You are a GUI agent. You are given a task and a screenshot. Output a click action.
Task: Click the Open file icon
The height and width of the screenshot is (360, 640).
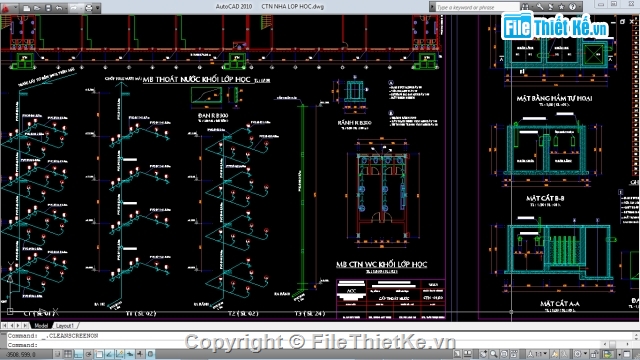(37, 8)
